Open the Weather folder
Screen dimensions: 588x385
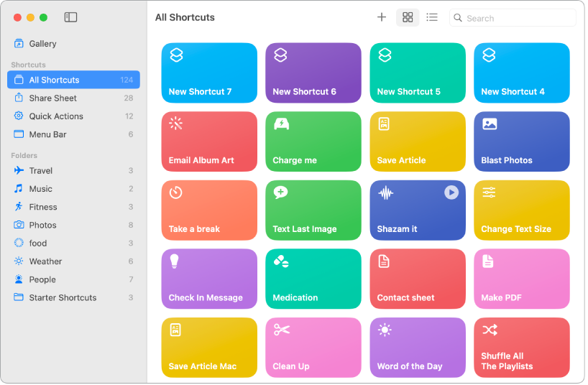pos(45,261)
